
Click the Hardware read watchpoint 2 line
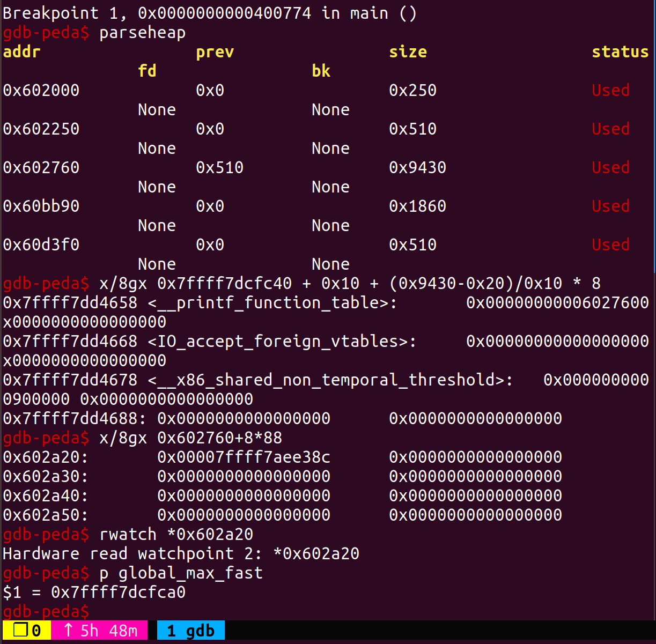(181, 553)
